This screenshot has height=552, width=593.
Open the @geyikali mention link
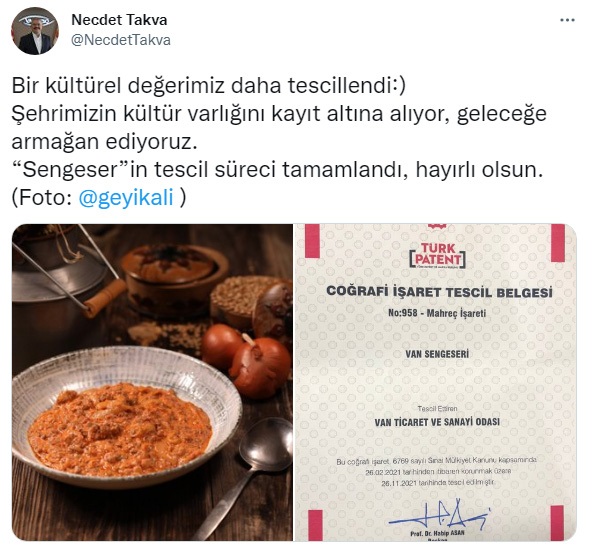(126, 197)
